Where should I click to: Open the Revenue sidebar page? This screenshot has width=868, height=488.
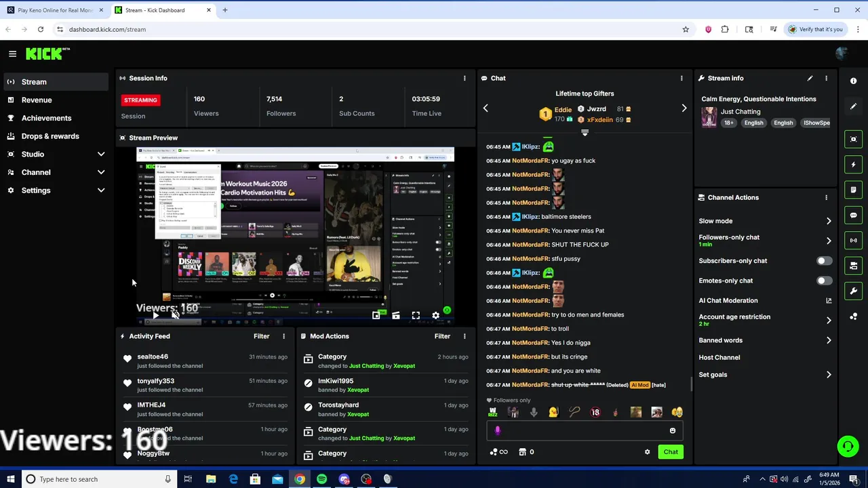click(56, 100)
